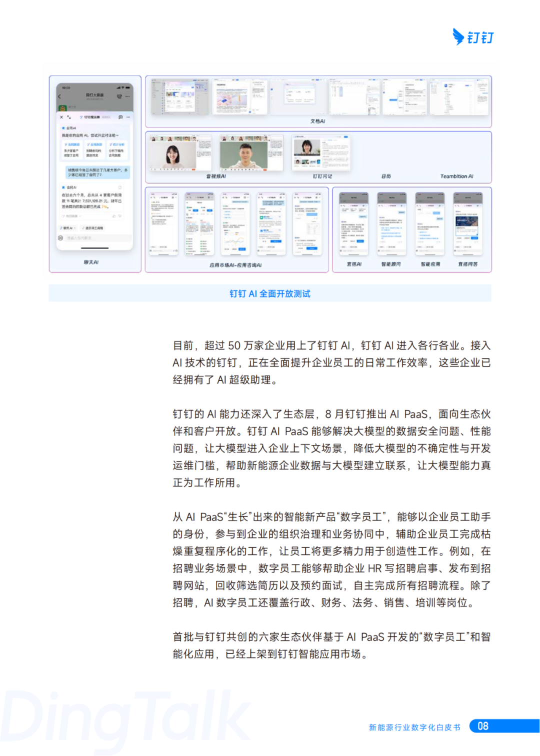Click the paragraph starting 从 AI PaaS“生长”出来

pos(332,559)
